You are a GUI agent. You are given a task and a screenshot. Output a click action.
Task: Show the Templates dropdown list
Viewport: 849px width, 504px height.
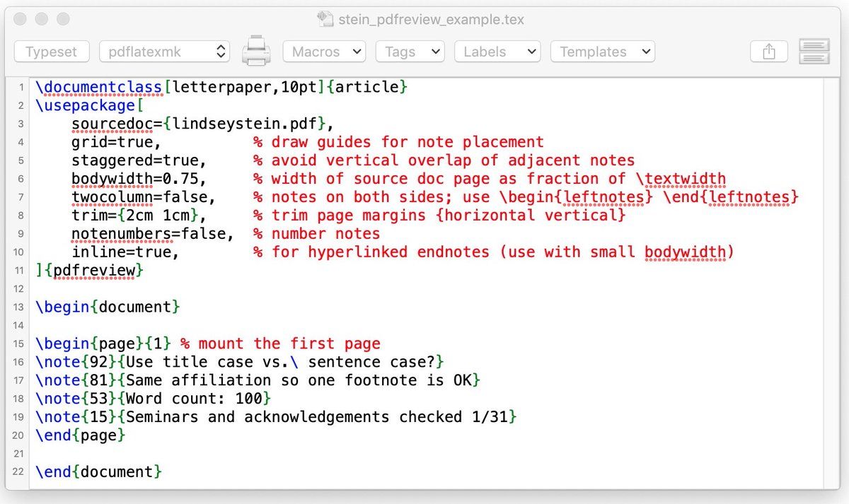[x=602, y=52]
